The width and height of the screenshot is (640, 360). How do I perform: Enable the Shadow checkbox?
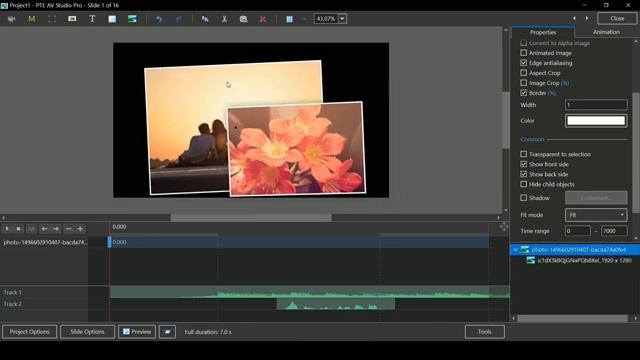tap(524, 198)
